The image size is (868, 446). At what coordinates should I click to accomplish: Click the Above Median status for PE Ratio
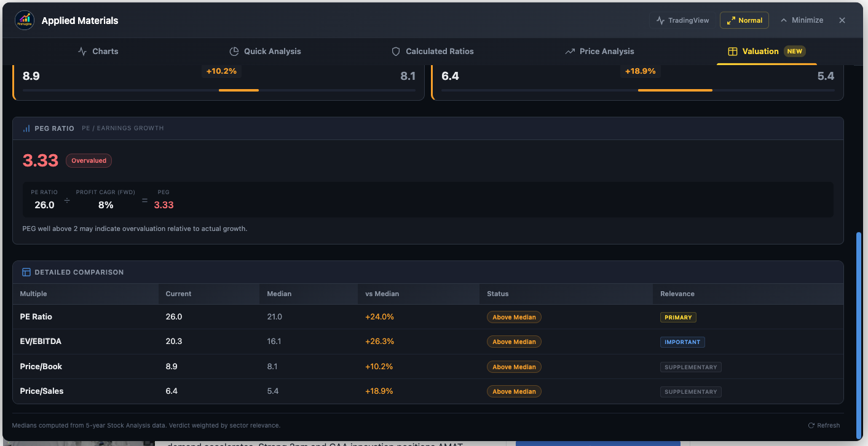point(514,317)
